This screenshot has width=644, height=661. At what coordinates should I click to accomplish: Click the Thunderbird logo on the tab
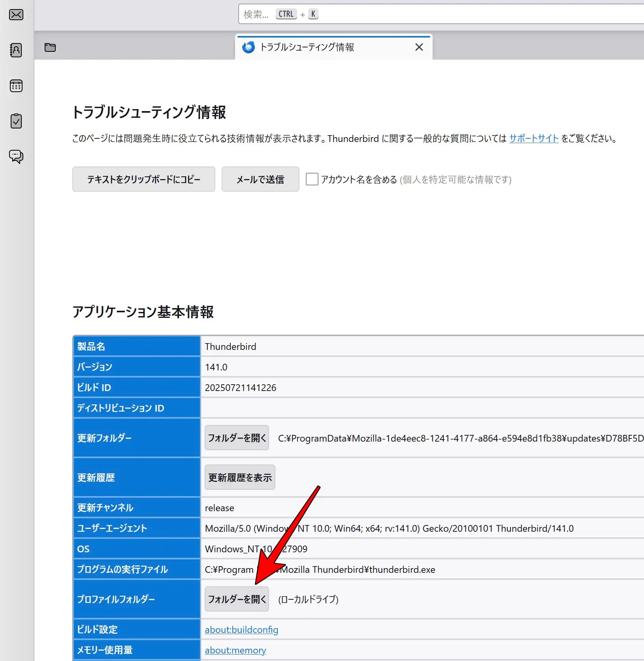[x=249, y=47]
